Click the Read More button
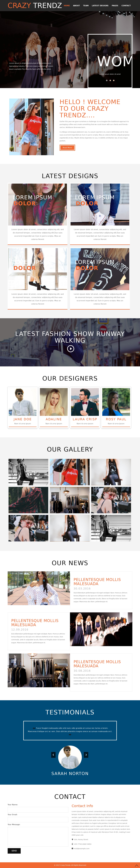This screenshot has height=868, width=140. (67, 148)
